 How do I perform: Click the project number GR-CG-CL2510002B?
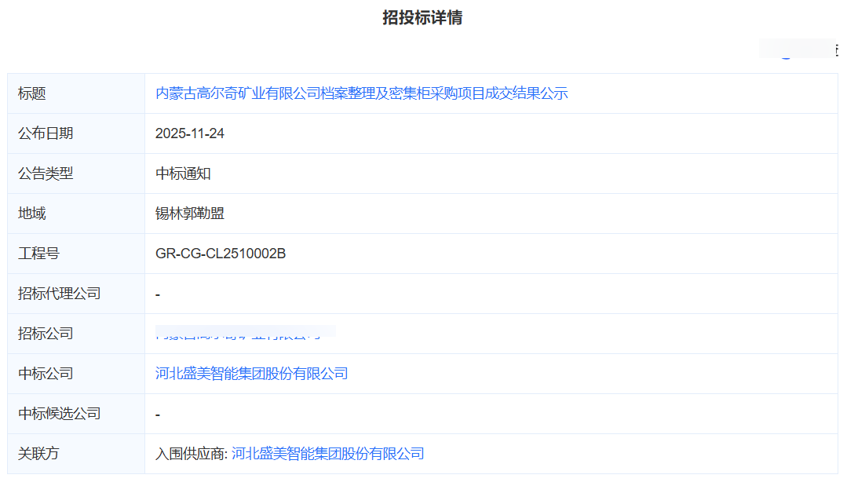pyautogui.click(x=221, y=253)
